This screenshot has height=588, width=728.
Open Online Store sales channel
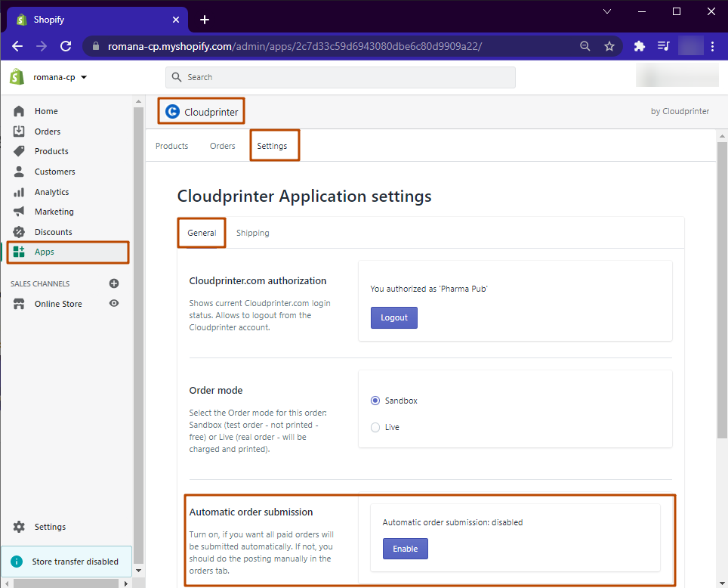coord(58,304)
